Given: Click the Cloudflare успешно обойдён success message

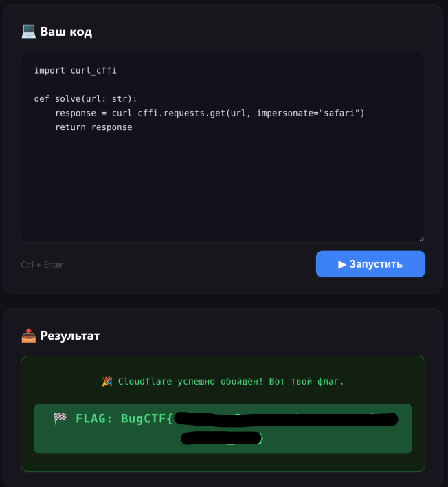Looking at the screenshot, I should [231, 381].
